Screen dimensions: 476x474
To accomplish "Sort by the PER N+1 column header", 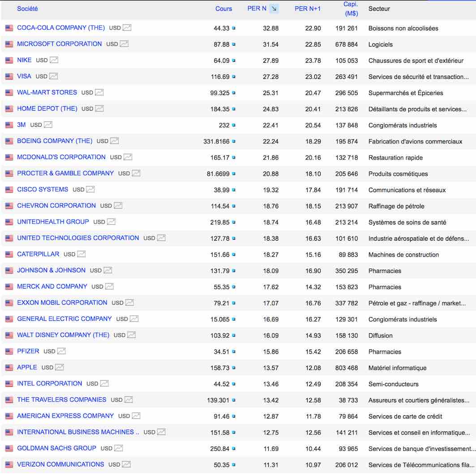I will (308, 9).
